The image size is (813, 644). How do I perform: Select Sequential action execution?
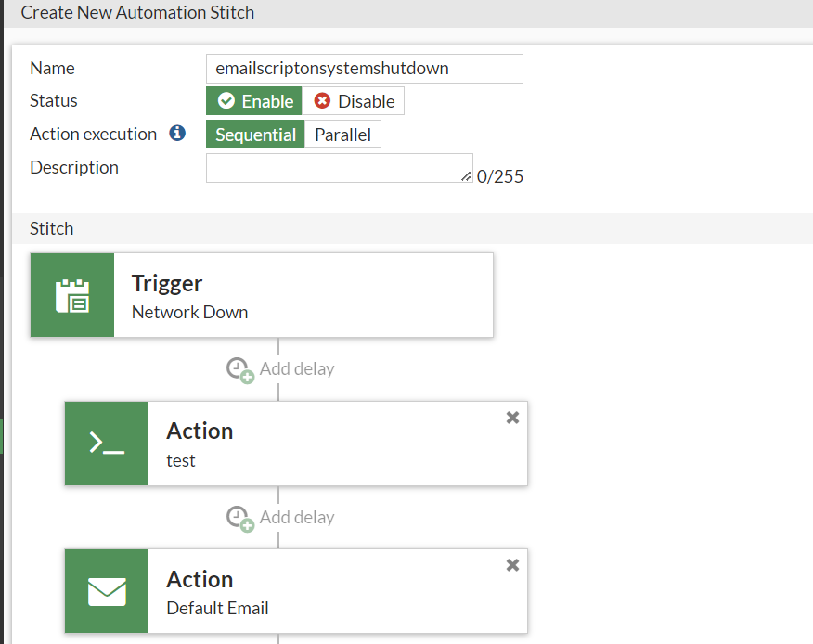tap(255, 135)
